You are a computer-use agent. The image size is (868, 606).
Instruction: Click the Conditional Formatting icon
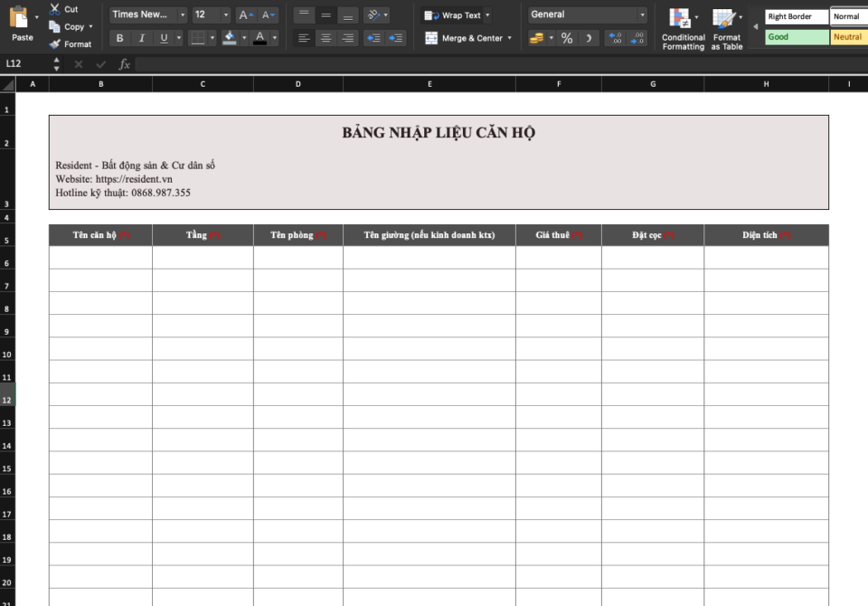pyautogui.click(x=680, y=18)
